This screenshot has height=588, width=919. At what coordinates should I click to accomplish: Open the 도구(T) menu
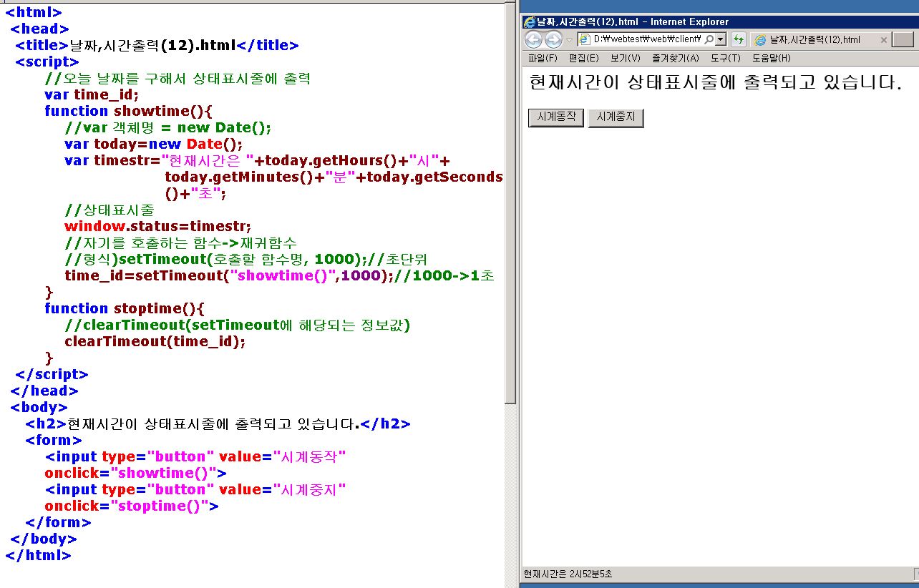[x=726, y=58]
